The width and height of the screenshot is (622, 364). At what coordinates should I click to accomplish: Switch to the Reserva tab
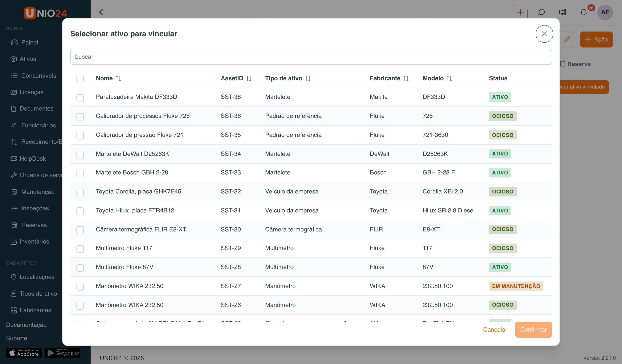click(575, 64)
